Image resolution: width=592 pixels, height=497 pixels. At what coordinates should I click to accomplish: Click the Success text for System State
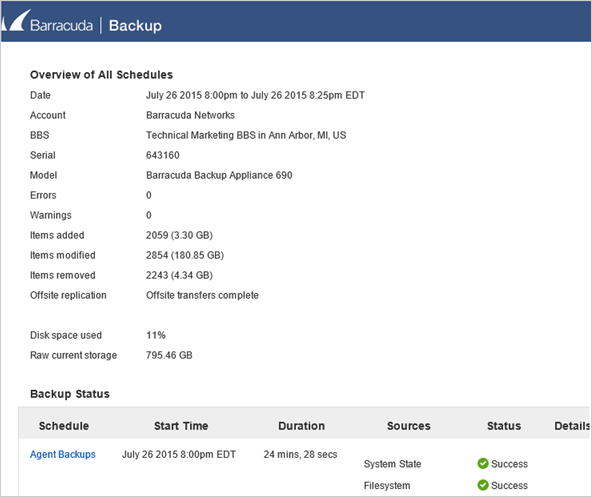pos(509,464)
